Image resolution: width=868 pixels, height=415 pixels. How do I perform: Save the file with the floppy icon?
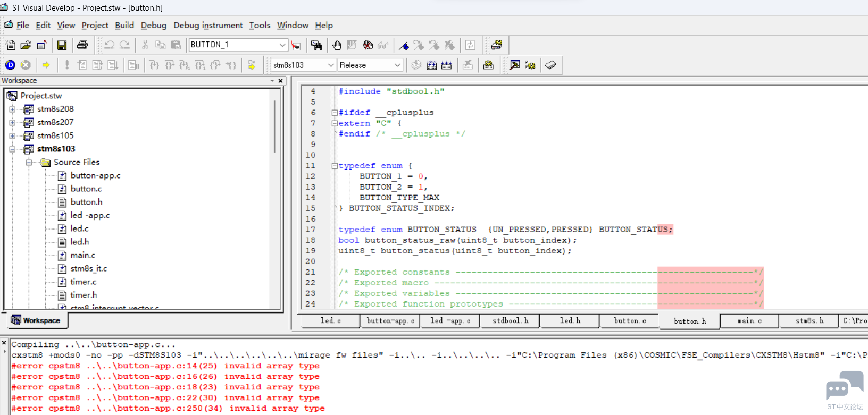click(62, 45)
